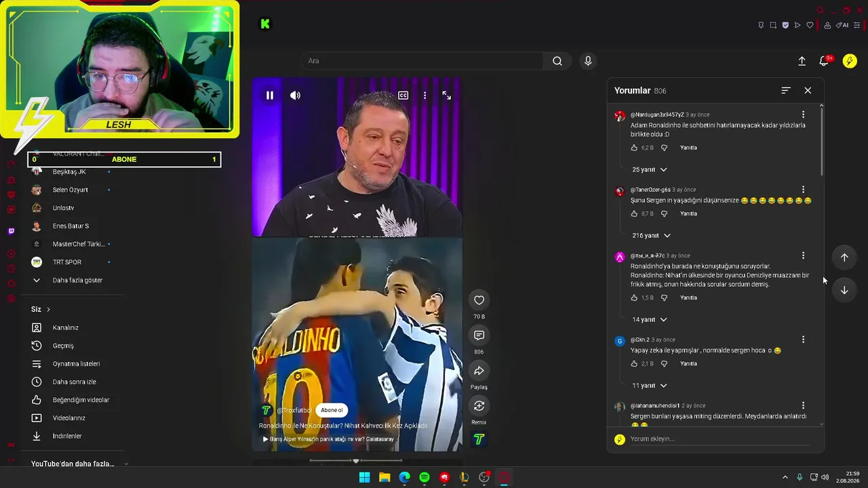Open options for @Gkn.2's comment
This screenshot has height=488, width=868.
pyautogui.click(x=803, y=340)
